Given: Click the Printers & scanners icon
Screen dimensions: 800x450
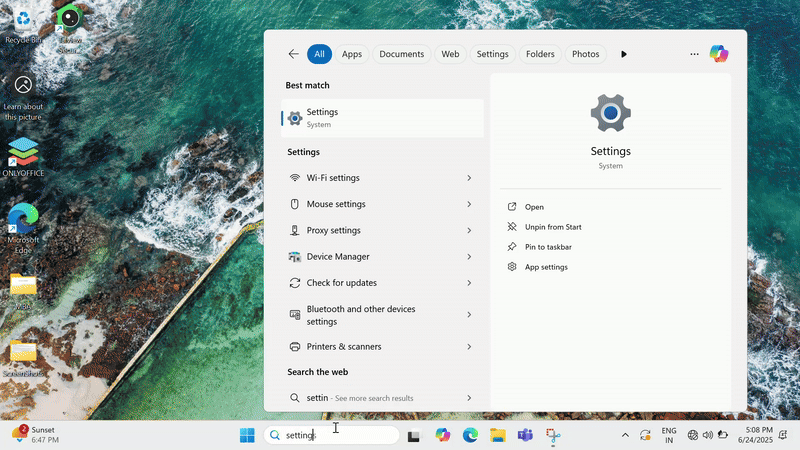Looking at the screenshot, I should point(294,346).
